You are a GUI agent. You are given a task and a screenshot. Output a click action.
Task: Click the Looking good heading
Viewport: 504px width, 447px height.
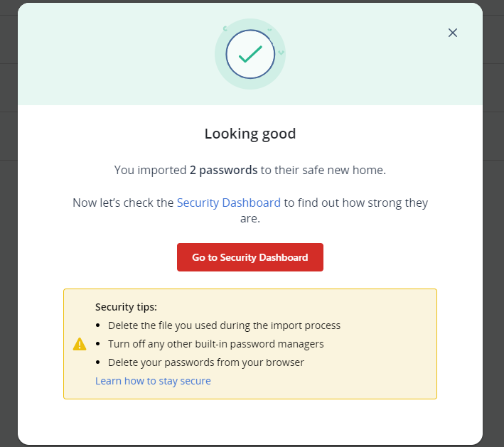tap(250, 134)
